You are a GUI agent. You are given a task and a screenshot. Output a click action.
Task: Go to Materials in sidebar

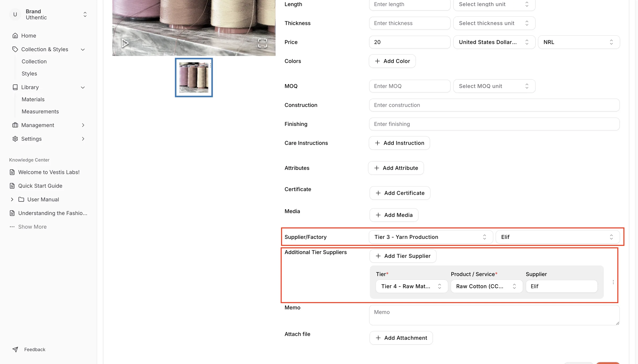point(33,99)
